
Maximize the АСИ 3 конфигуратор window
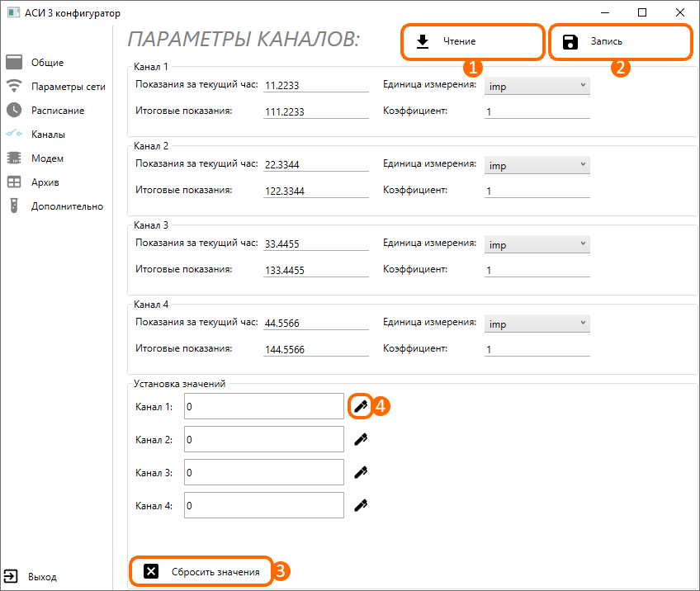[x=642, y=12]
